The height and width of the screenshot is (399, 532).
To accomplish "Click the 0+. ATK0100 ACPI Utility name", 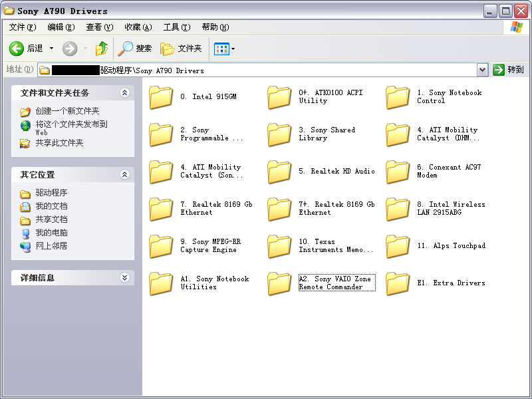I will pyautogui.click(x=331, y=96).
